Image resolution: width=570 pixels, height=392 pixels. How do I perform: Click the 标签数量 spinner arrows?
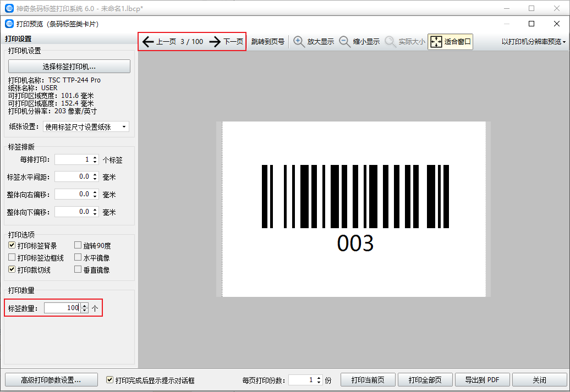pos(85,308)
